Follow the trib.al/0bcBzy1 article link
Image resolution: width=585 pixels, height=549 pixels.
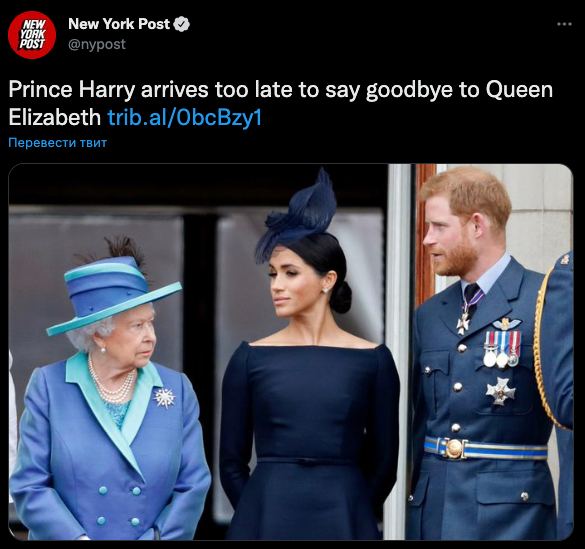click(185, 117)
